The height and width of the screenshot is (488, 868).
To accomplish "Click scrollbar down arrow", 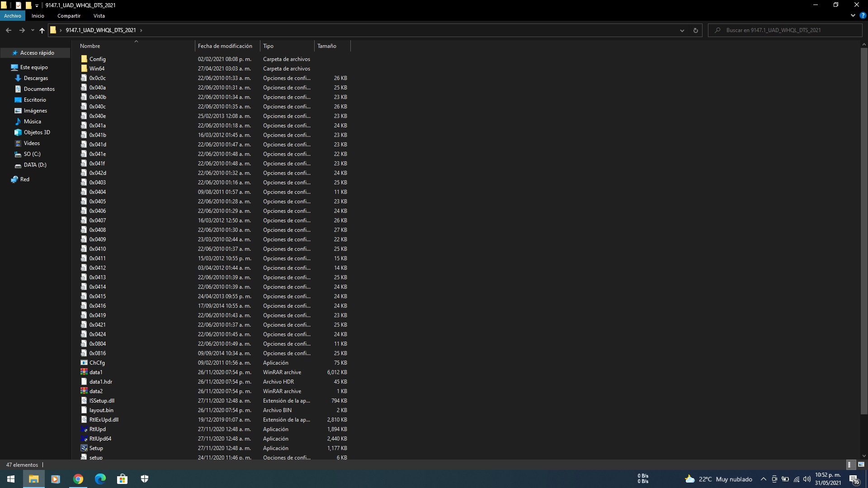I will pyautogui.click(x=864, y=456).
